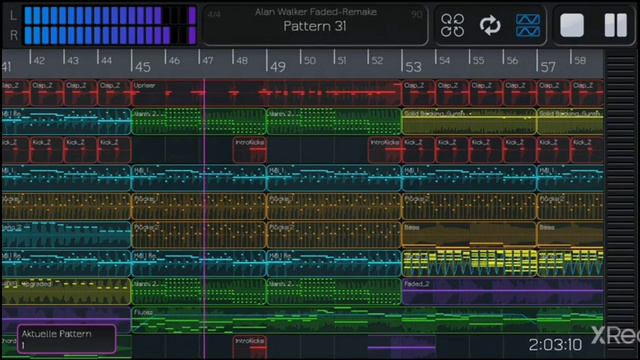Select the orange Bass clip at bar 57

[x=570, y=235]
